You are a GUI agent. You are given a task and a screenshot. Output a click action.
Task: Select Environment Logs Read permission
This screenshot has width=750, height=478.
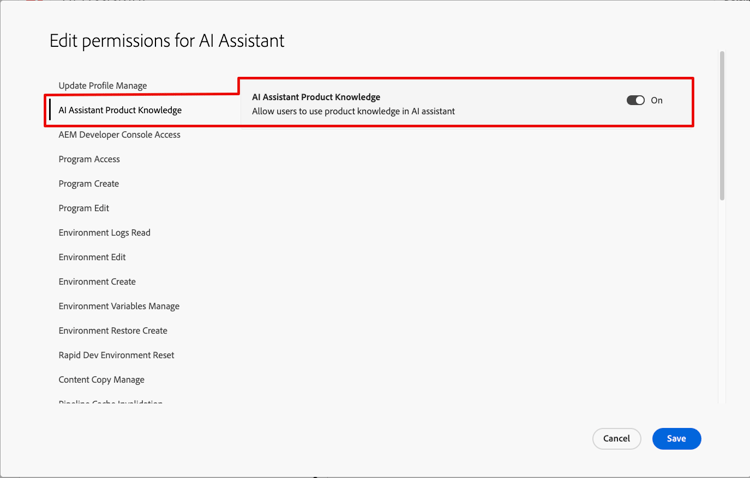click(x=104, y=233)
